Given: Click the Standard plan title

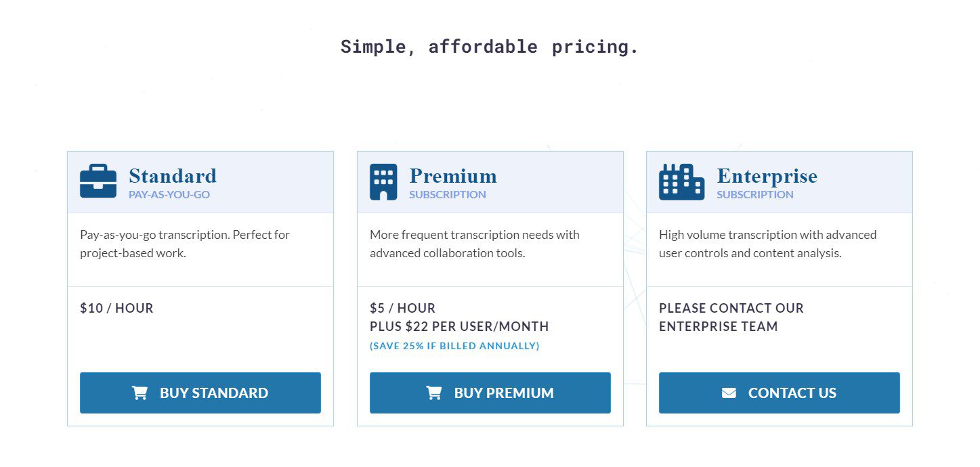Looking at the screenshot, I should (172, 175).
